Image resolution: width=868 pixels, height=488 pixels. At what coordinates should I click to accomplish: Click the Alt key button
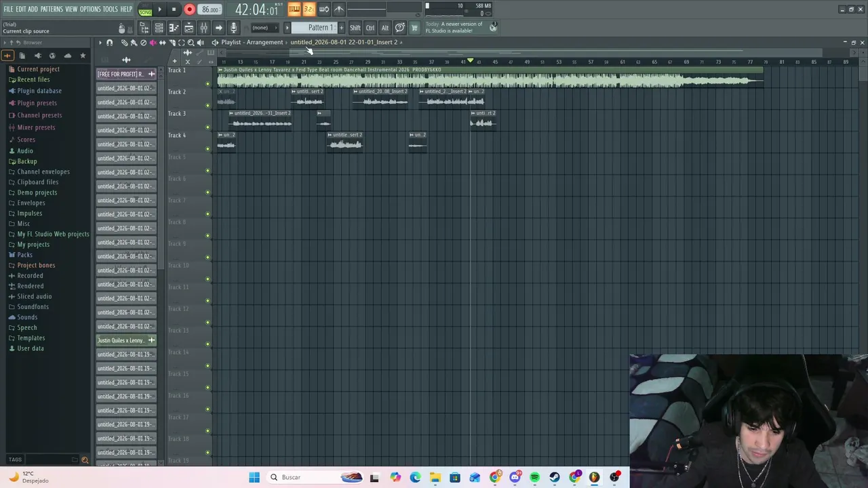(384, 28)
